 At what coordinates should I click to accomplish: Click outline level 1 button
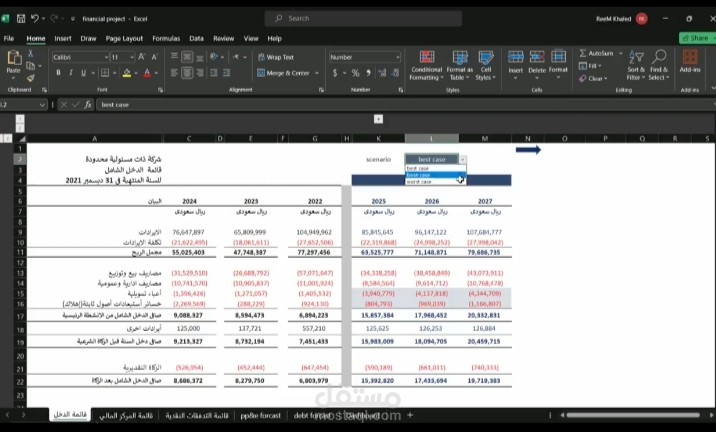(20, 119)
